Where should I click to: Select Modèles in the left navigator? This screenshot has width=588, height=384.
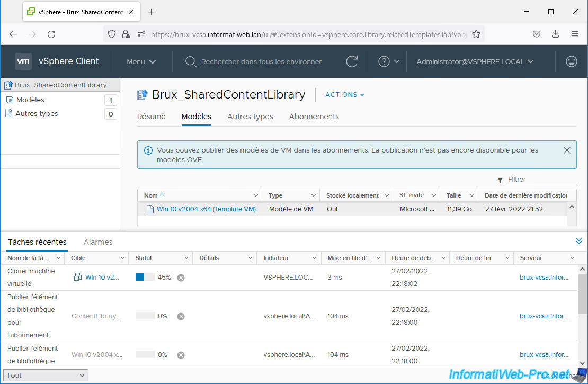(30, 100)
